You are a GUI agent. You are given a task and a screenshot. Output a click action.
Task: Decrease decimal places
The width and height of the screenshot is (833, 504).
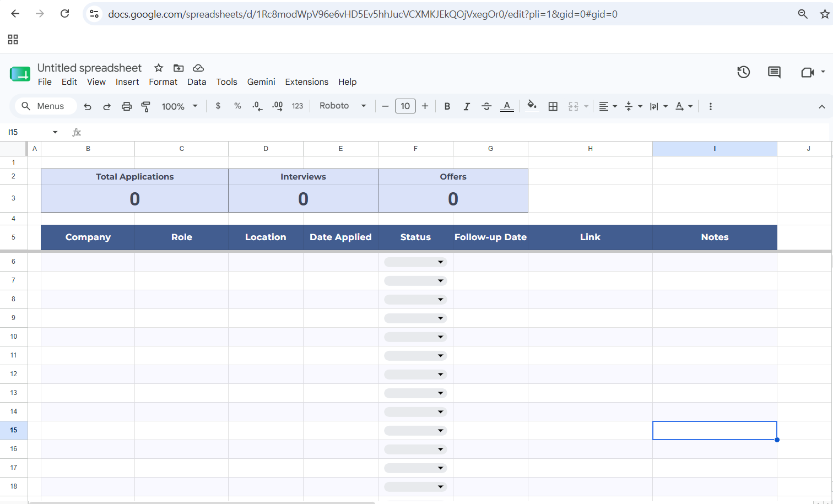coord(257,106)
